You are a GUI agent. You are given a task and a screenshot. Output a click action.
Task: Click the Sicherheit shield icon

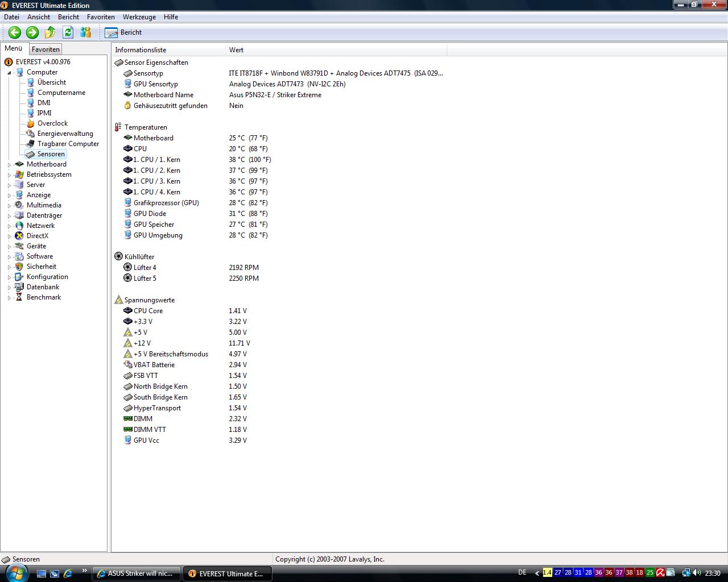click(19, 267)
